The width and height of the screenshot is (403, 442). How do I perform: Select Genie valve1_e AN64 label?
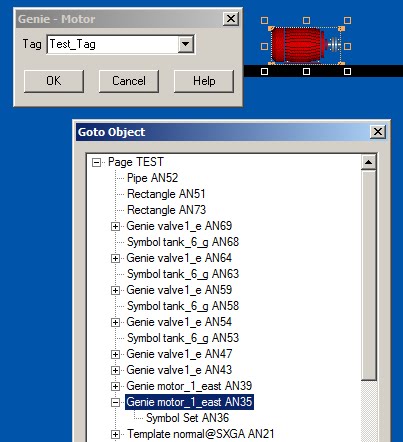[x=179, y=258]
